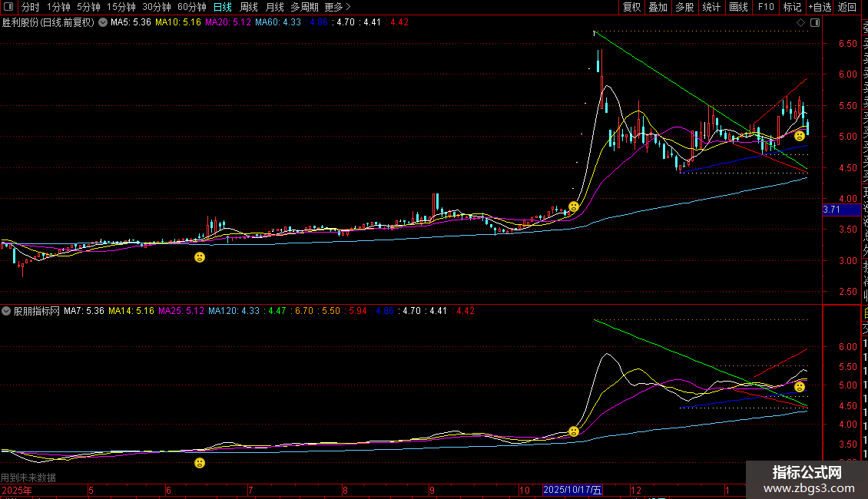868x499 pixels.
Task: Click the 复权 adjustment button
Action: pyautogui.click(x=631, y=7)
